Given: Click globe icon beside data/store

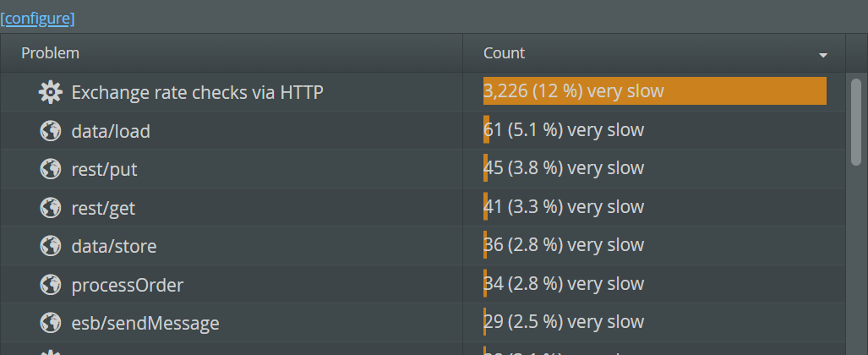Looking at the screenshot, I should [51, 246].
